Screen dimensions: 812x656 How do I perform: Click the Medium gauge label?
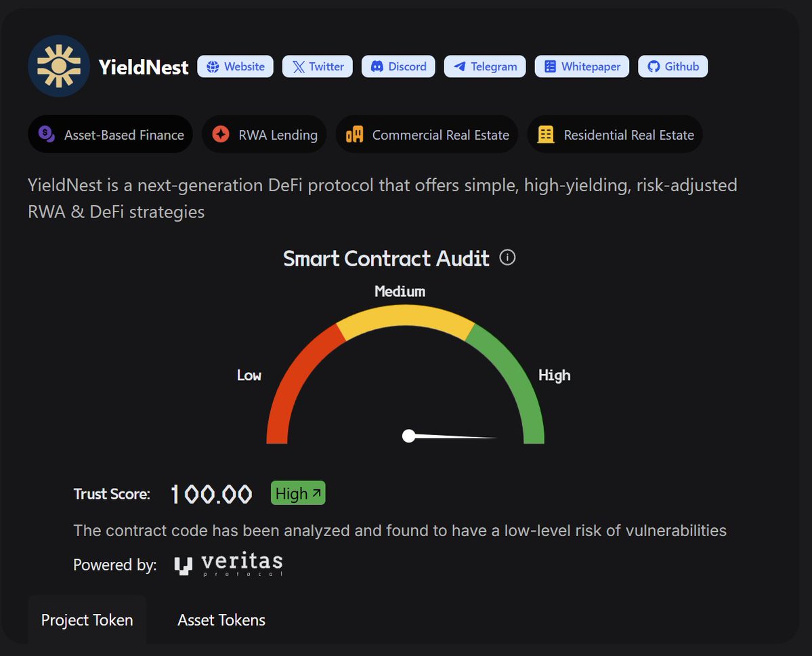pos(400,291)
